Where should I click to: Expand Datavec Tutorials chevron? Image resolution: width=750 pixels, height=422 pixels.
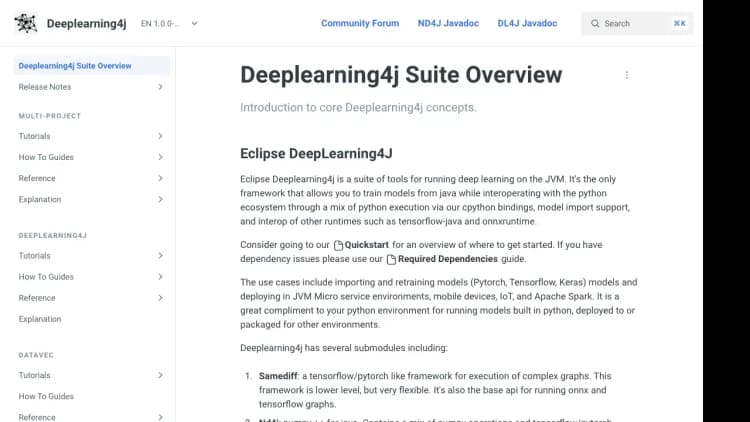[160, 376]
